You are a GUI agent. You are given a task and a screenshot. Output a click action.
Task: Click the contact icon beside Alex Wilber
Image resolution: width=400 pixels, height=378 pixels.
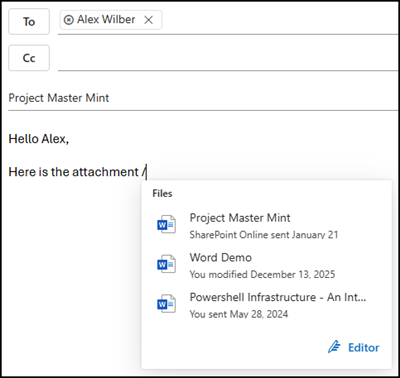coord(68,20)
